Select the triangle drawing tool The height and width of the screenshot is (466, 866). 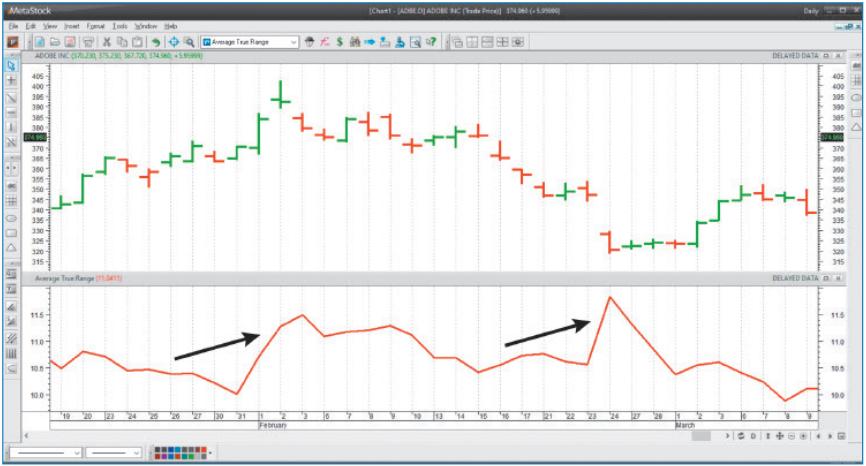coord(11,247)
